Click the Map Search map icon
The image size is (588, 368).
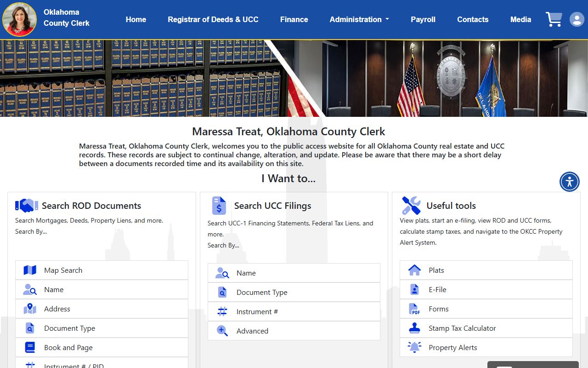coord(30,270)
